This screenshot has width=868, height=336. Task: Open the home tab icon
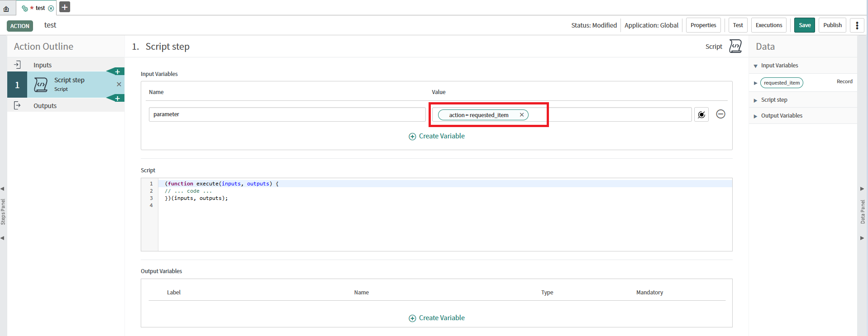pyautogui.click(x=6, y=8)
